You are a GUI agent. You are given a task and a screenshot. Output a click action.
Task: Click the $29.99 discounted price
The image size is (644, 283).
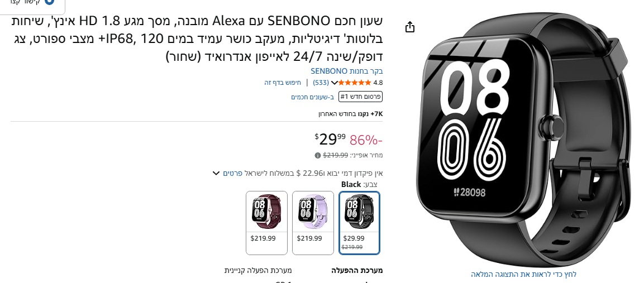(x=331, y=138)
